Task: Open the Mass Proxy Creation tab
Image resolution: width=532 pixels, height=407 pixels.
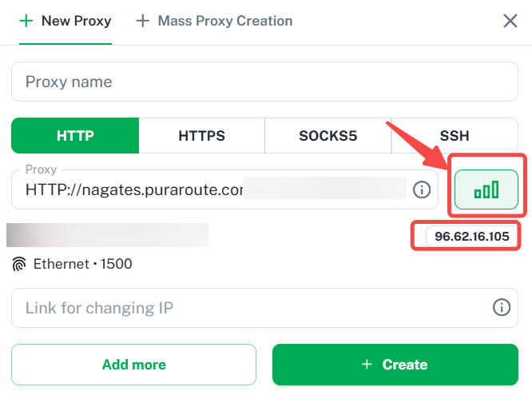Action: point(214,21)
